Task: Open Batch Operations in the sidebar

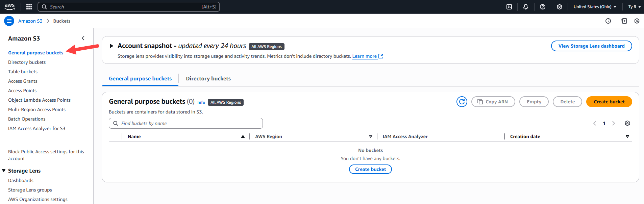Action: [x=27, y=119]
